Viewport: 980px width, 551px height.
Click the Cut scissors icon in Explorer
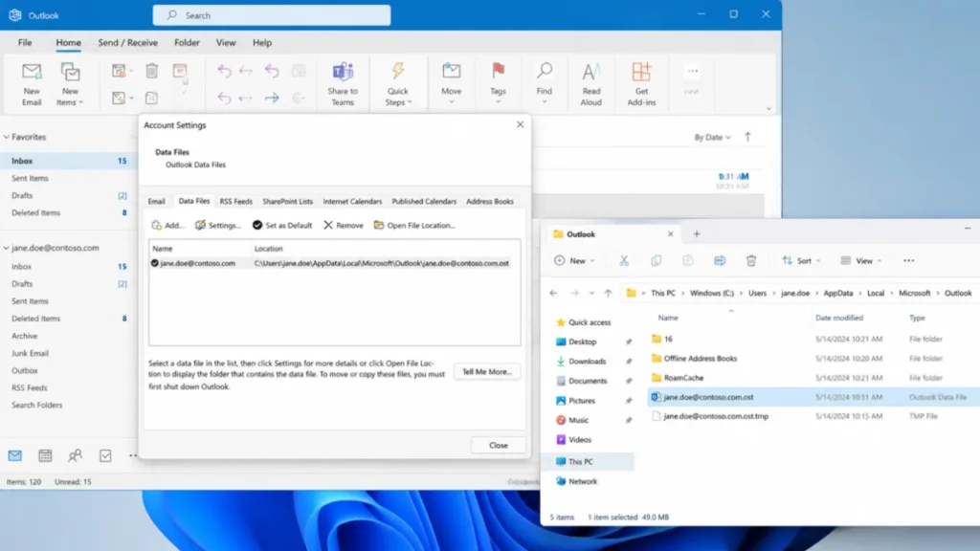[624, 260]
